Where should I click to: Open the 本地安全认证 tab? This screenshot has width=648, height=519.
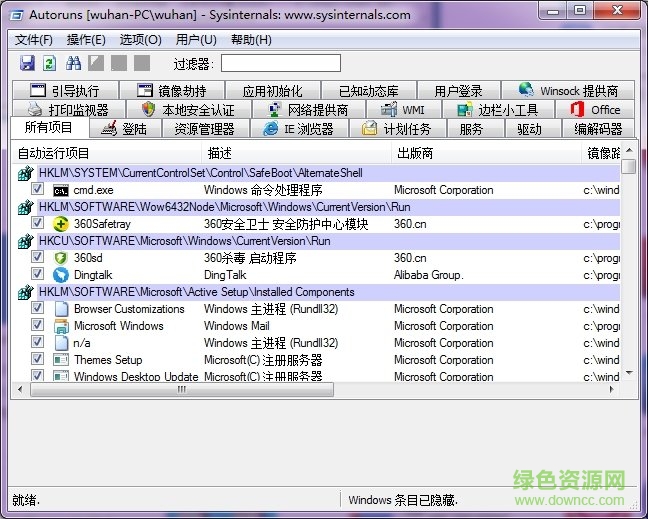pos(189,110)
